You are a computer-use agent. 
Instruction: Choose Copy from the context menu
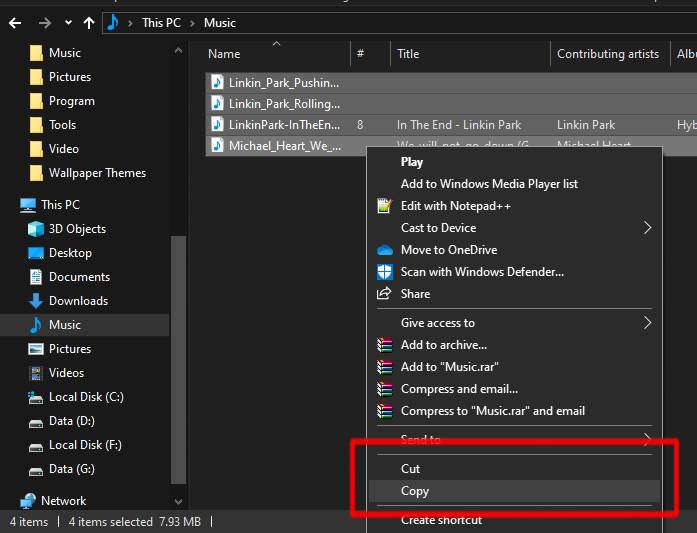click(514, 491)
